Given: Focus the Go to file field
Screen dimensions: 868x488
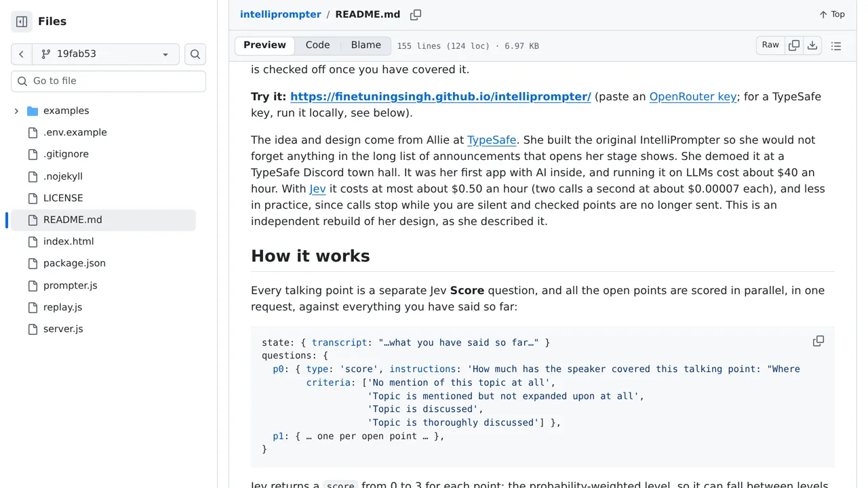Looking at the screenshot, I should (108, 81).
